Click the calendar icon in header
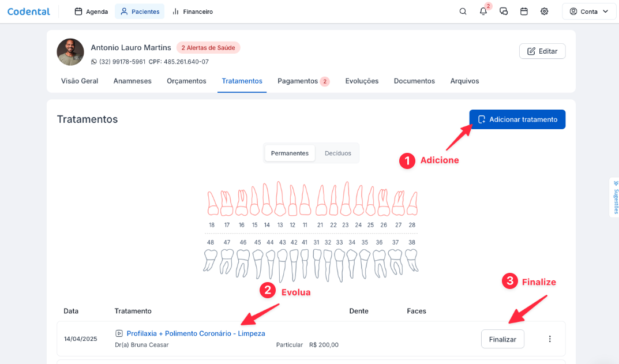 [524, 12]
